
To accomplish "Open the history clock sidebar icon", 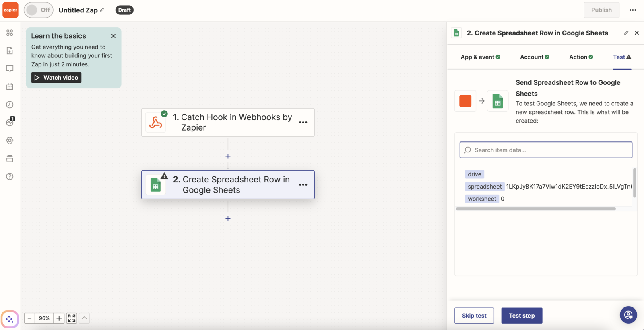I will click(x=10, y=105).
